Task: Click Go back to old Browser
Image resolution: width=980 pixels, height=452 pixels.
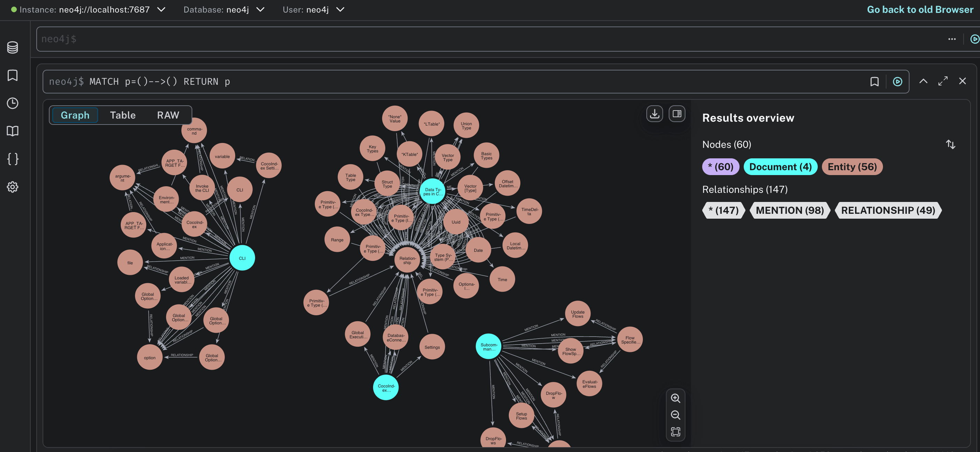Action: [919, 9]
